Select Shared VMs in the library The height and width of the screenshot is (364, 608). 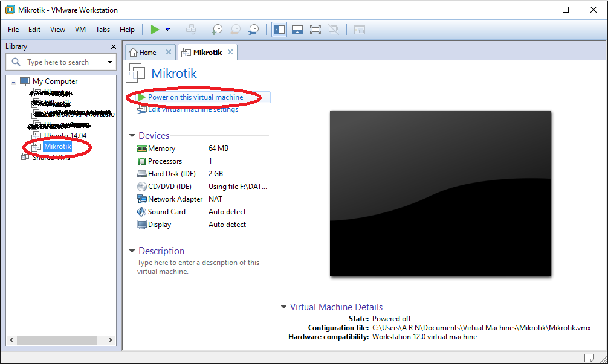pos(51,157)
